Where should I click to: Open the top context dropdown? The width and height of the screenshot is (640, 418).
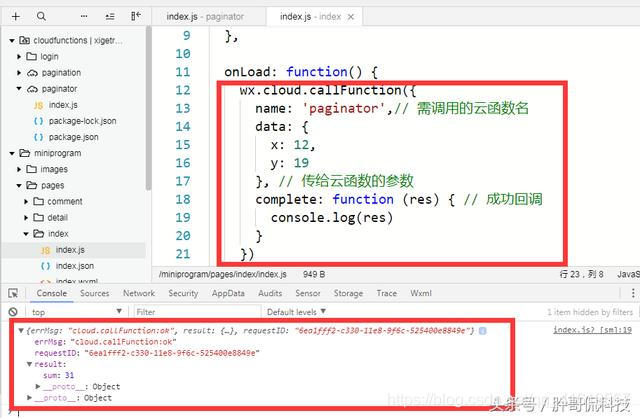click(x=77, y=312)
